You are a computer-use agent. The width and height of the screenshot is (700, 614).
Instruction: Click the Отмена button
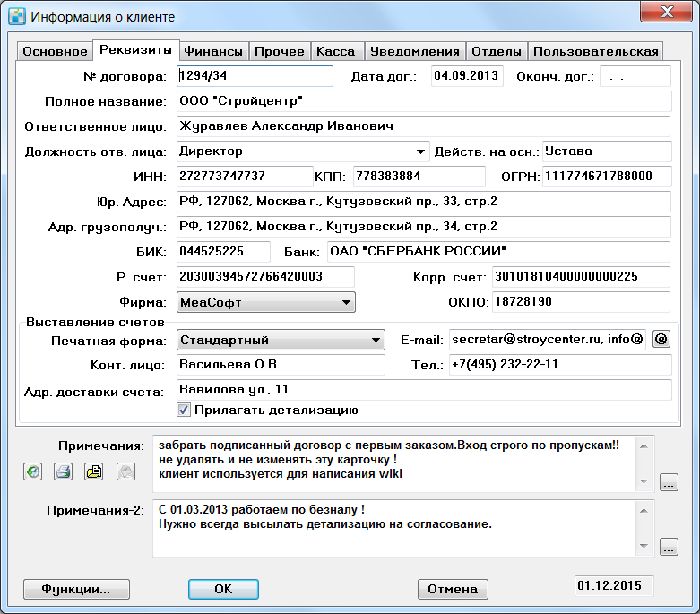(453, 589)
